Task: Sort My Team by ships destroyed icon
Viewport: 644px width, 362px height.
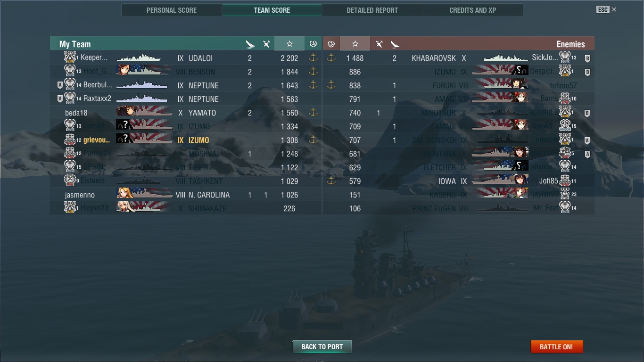Action: click(x=250, y=44)
